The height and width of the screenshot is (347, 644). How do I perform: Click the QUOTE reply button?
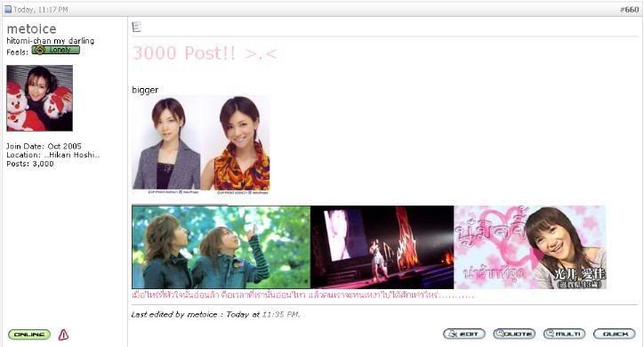(x=514, y=334)
